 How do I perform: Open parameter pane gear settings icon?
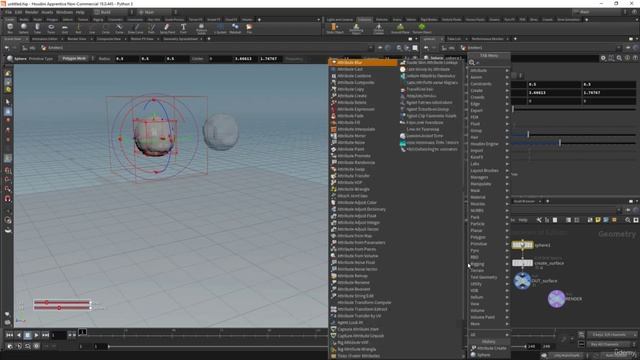(x=603, y=58)
